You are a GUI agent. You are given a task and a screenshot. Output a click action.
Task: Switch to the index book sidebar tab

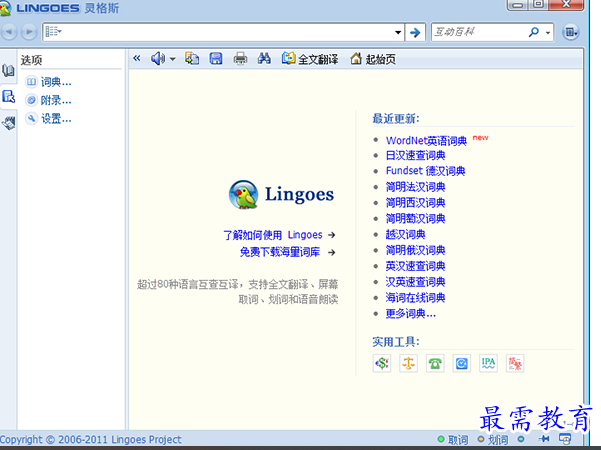(8, 71)
